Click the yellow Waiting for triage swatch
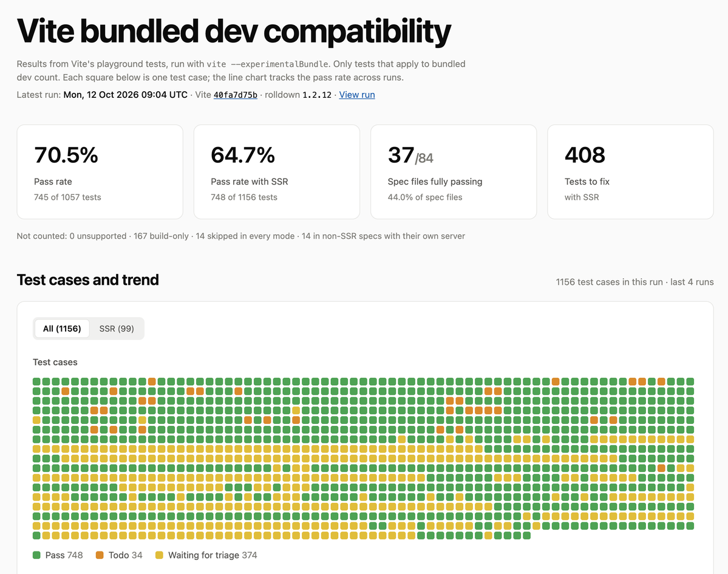Image resolution: width=728 pixels, height=574 pixels. click(x=159, y=555)
